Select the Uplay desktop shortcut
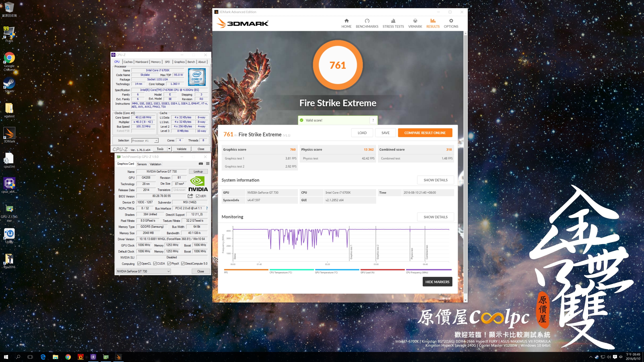Viewport: 644px width, 362px height. point(9,236)
